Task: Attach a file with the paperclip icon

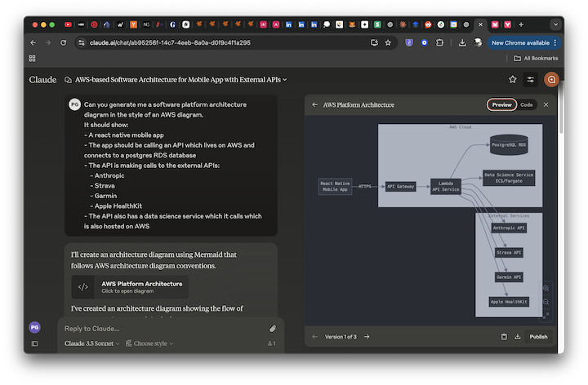Action: [273, 329]
